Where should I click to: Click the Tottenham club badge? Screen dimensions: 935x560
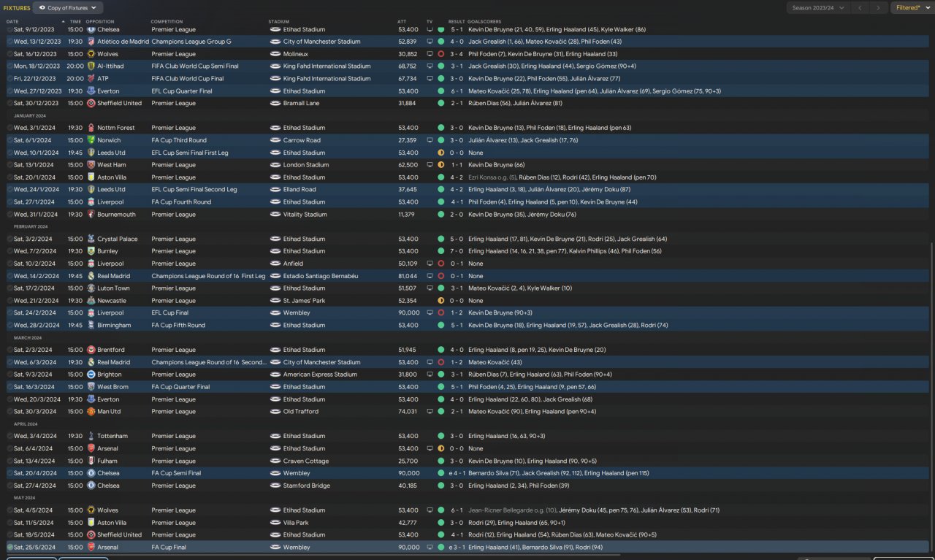click(x=91, y=436)
